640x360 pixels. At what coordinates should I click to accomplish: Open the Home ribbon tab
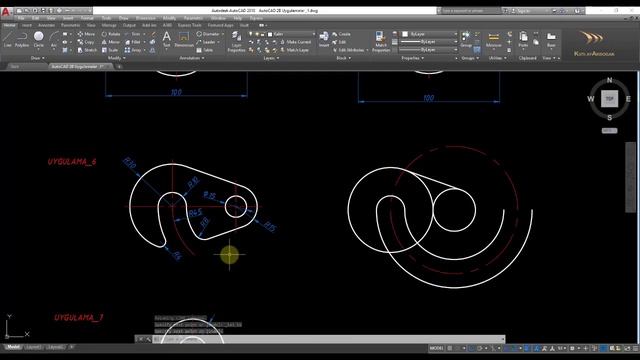click(x=9, y=25)
